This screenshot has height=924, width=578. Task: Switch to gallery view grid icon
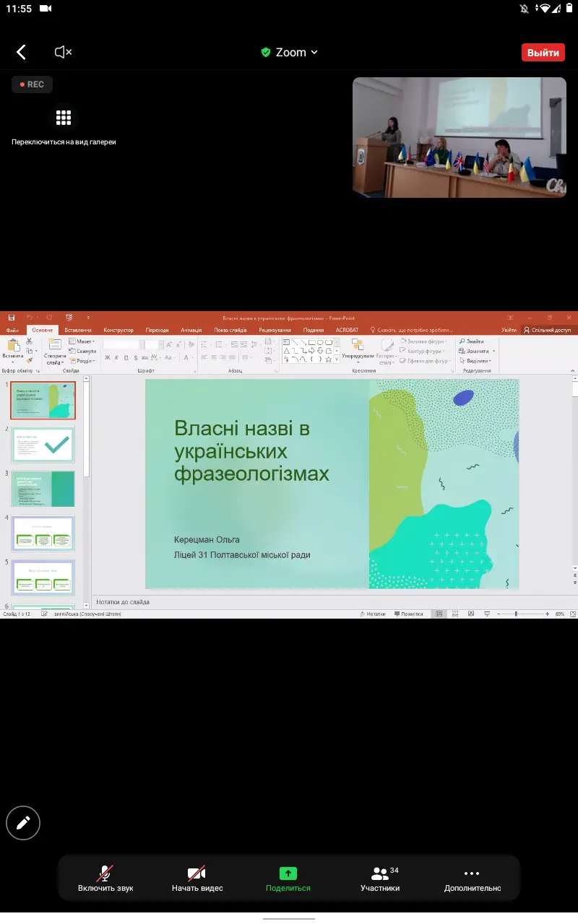pos(64,118)
